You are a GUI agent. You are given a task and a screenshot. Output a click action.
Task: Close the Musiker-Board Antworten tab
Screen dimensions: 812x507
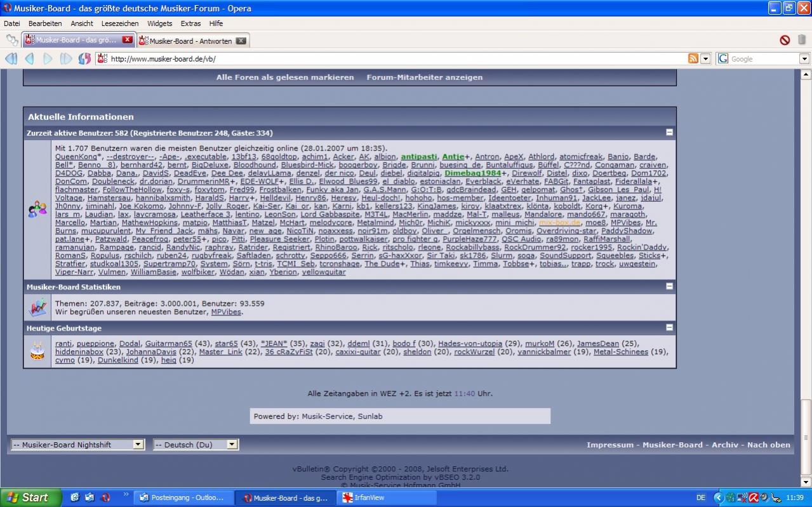pos(241,41)
